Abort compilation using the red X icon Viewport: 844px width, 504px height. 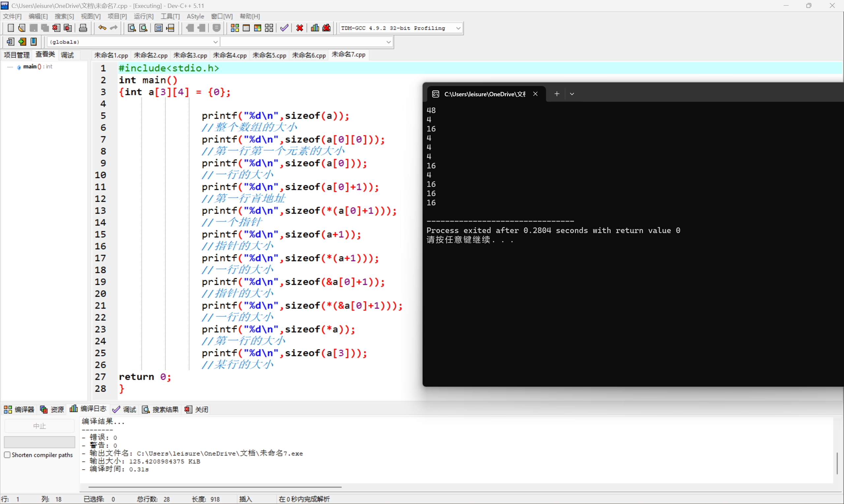tap(299, 28)
